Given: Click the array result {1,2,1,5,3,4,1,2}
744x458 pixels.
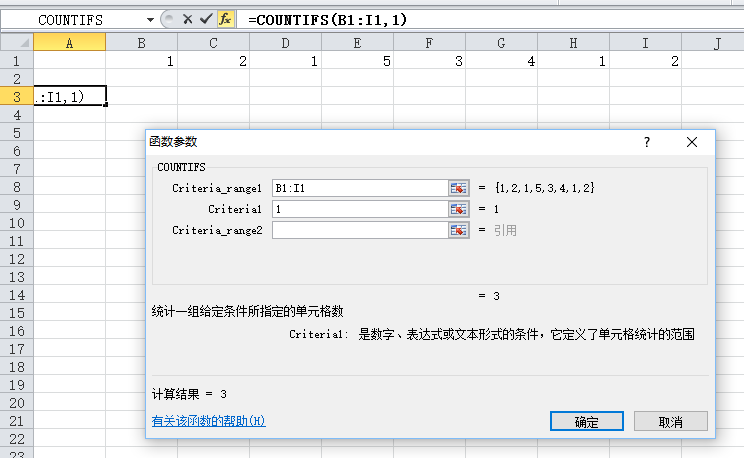Looking at the screenshot, I should [545, 188].
